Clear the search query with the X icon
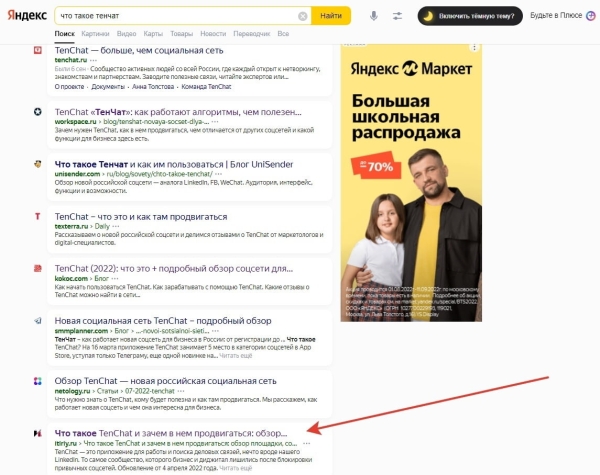The width and height of the screenshot is (600, 475). click(x=302, y=16)
